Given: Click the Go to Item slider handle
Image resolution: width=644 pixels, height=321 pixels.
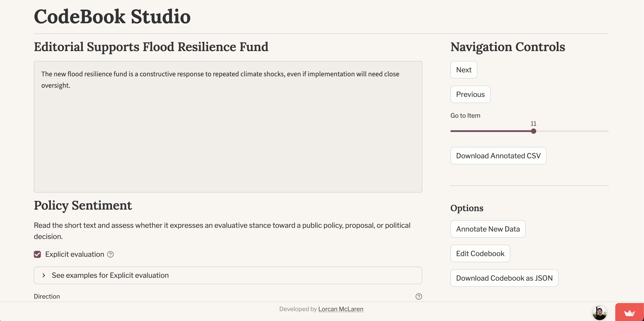Looking at the screenshot, I should pyautogui.click(x=534, y=131).
